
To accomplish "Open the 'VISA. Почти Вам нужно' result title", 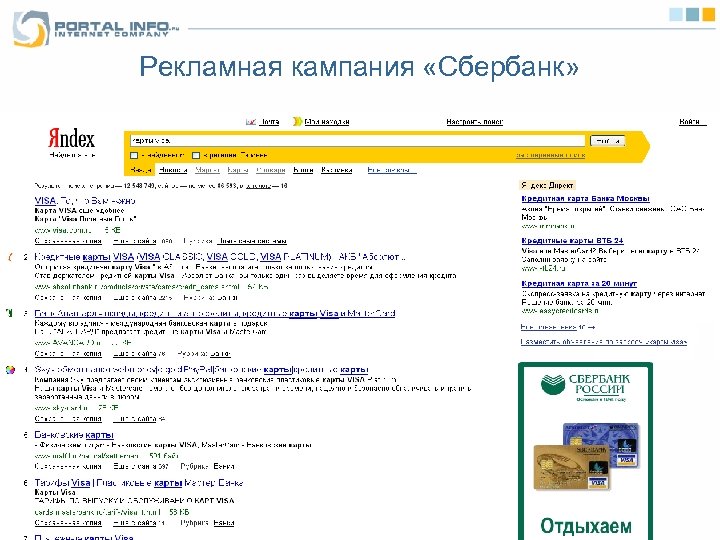I will (85, 201).
